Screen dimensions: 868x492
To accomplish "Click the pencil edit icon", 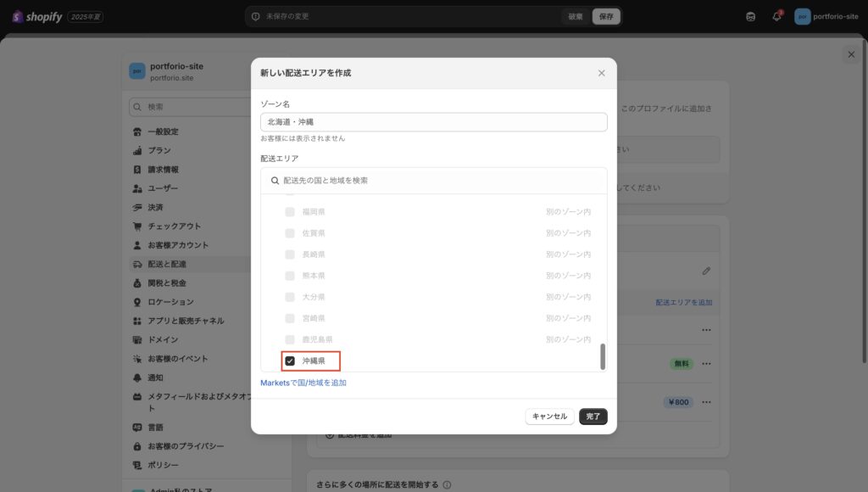I will coord(706,271).
